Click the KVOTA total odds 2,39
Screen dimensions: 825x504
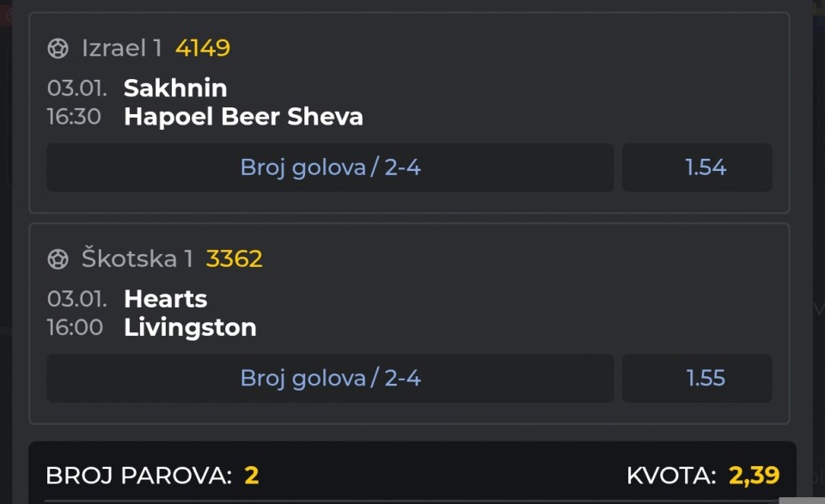click(x=754, y=475)
